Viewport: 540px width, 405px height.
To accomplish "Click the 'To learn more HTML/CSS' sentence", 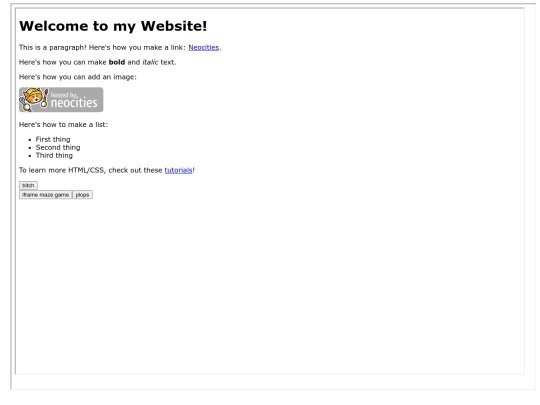I will point(107,170).
